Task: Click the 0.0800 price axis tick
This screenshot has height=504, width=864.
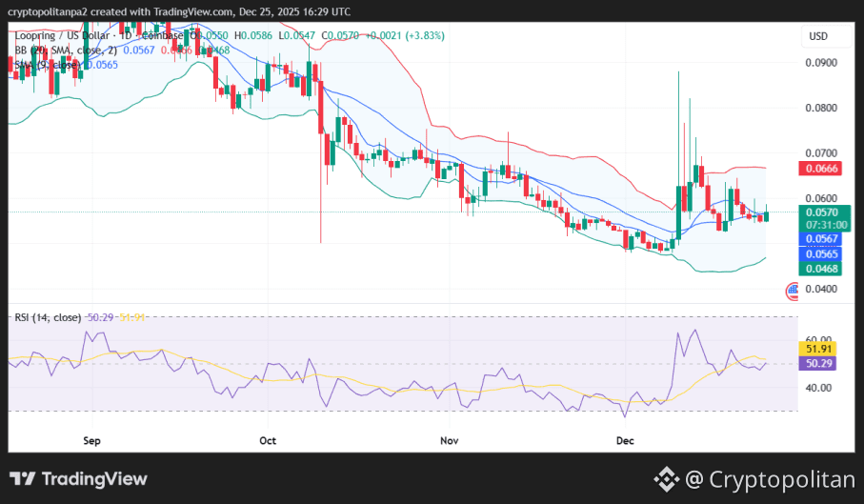Action: 821,108
